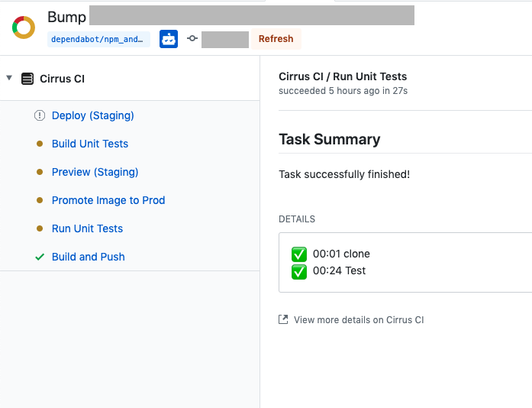Click the commit node icon
The width and height of the screenshot is (532, 408).
click(x=192, y=38)
